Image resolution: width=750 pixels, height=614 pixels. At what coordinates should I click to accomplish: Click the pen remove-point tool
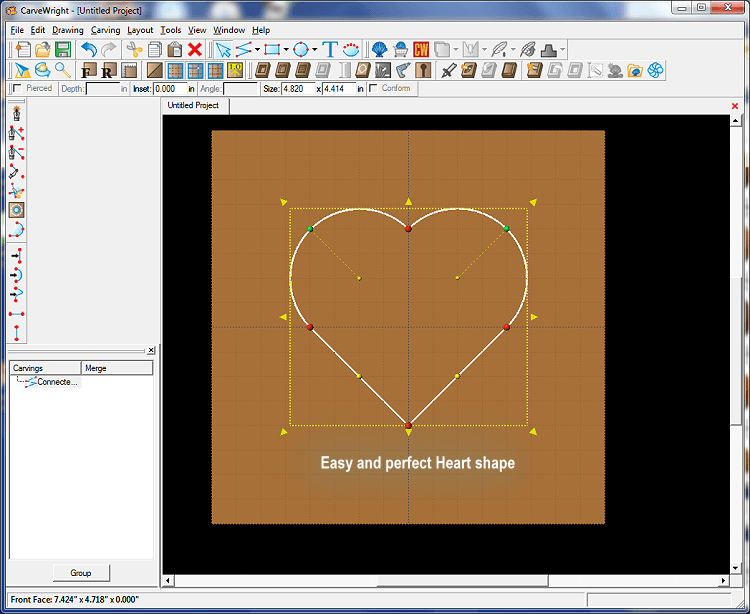[16, 153]
